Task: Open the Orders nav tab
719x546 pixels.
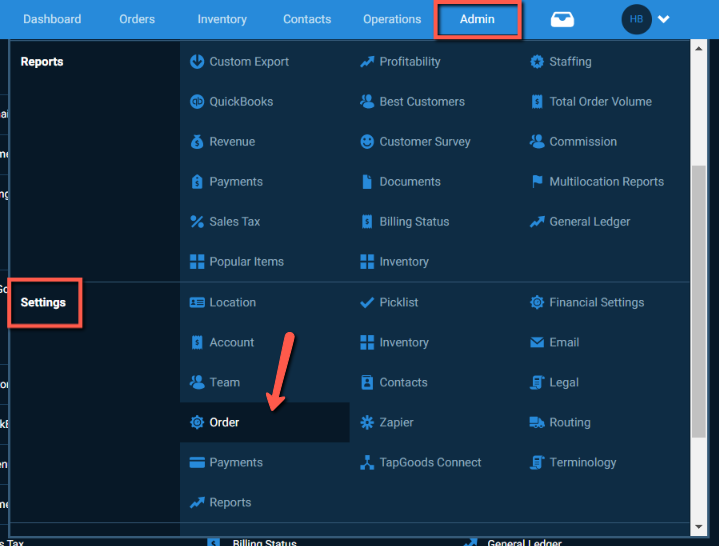Action: [x=137, y=19]
